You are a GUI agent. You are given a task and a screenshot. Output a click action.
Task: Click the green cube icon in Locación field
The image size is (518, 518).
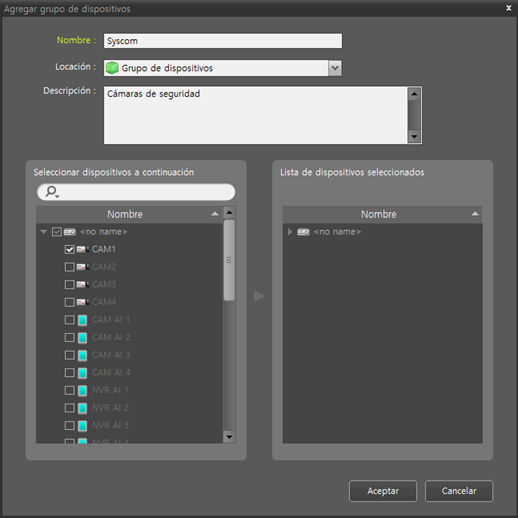click(x=112, y=68)
